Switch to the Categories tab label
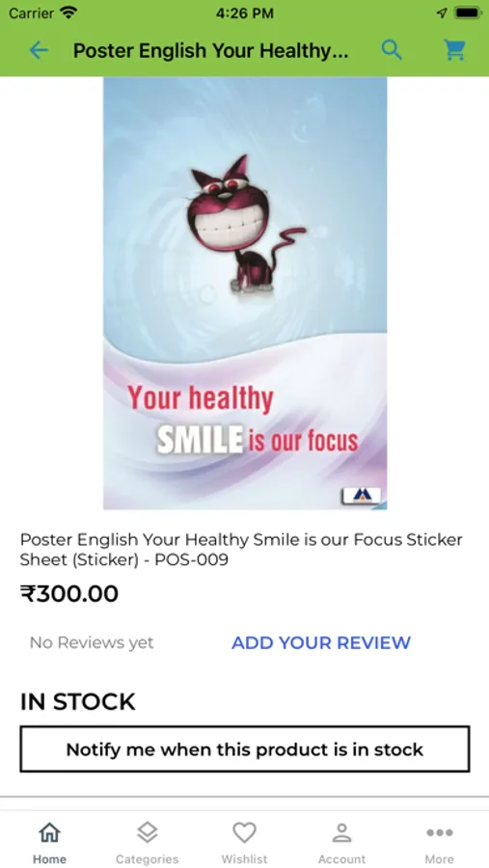The height and width of the screenshot is (868, 489). (148, 859)
